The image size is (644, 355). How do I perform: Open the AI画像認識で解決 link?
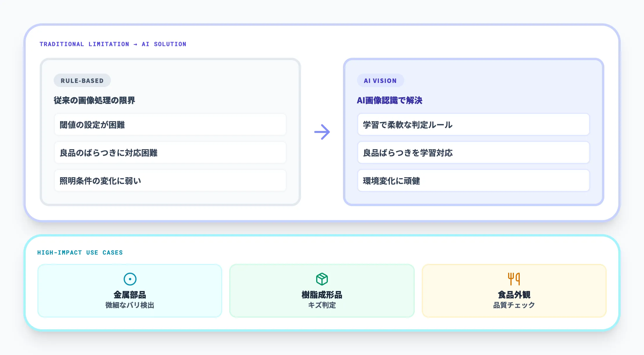[x=390, y=100]
